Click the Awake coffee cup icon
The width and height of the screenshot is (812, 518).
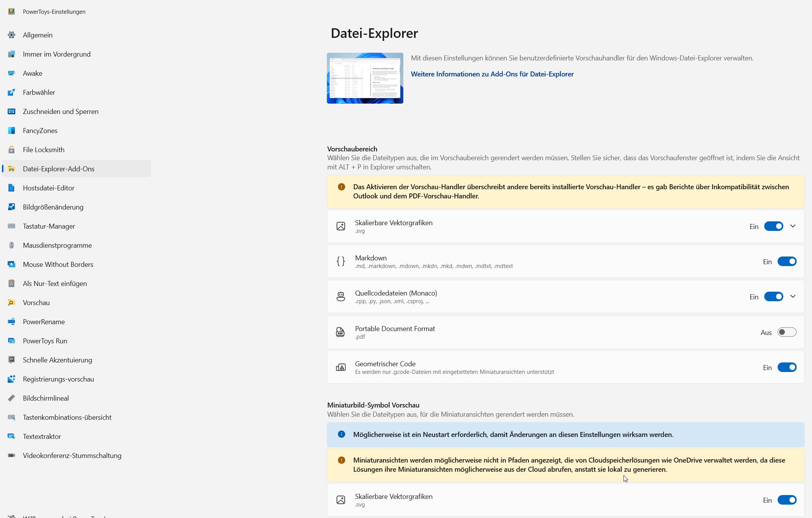point(11,73)
